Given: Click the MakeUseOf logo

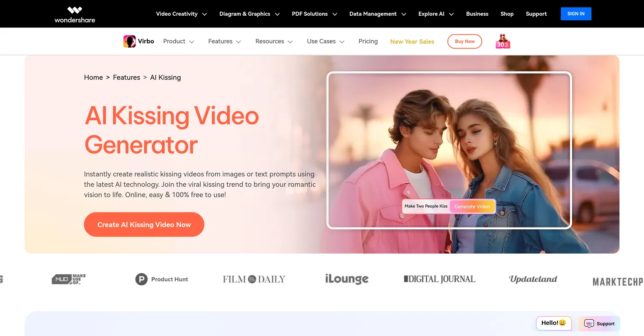Looking at the screenshot, I should (x=69, y=279).
